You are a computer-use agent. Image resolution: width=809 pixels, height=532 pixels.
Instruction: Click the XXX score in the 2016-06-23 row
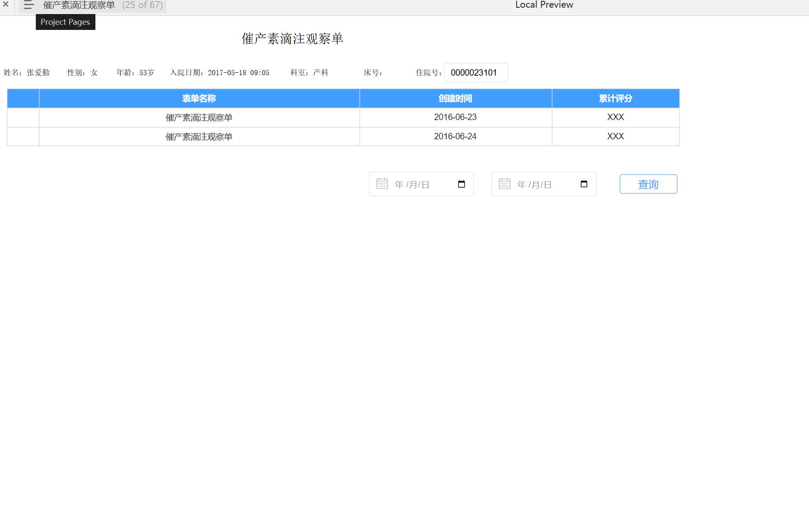coord(615,117)
